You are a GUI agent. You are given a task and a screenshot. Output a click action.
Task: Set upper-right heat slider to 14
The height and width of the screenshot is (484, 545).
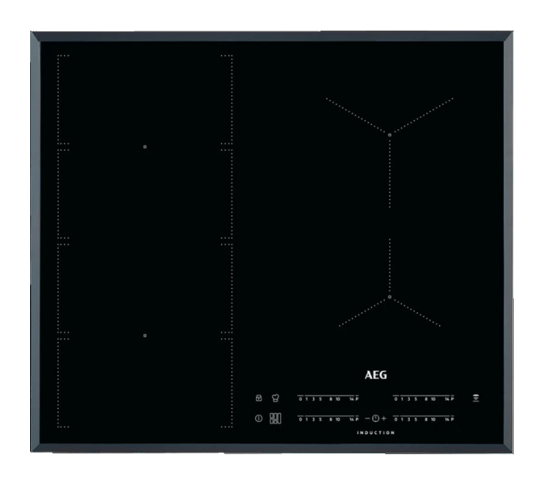447,399
